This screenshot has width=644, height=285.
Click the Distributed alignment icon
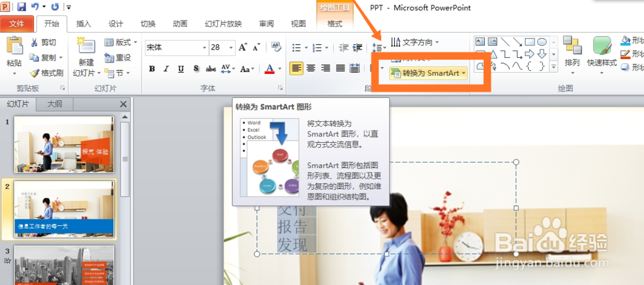[355, 68]
